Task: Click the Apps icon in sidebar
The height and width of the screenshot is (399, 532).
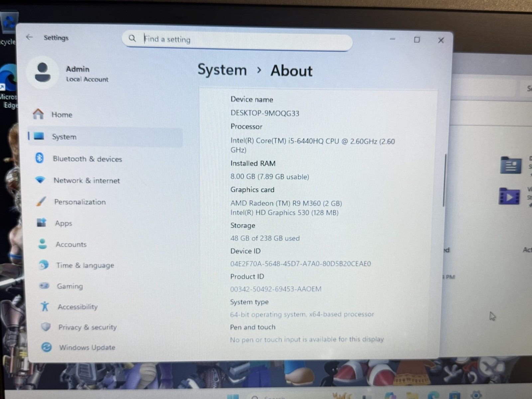Action: (x=42, y=222)
